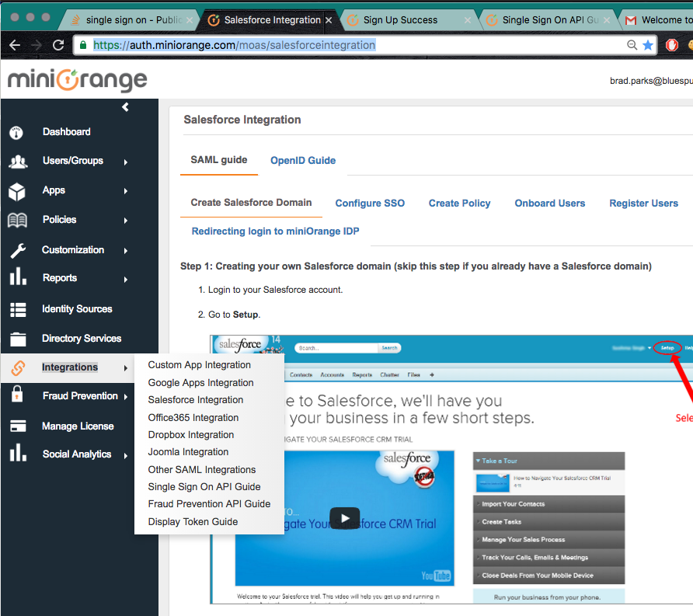This screenshot has width=693, height=616.
Task: Collapse the sidebar with the left chevron
Action: (x=126, y=107)
